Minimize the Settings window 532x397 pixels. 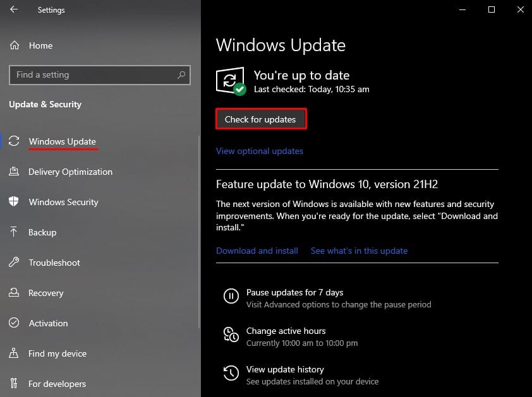(462, 9)
